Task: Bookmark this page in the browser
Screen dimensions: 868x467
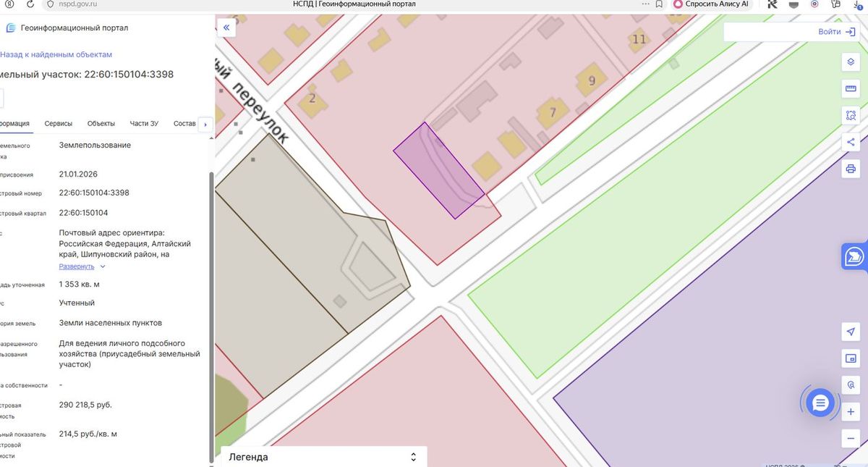Action: coord(659,4)
